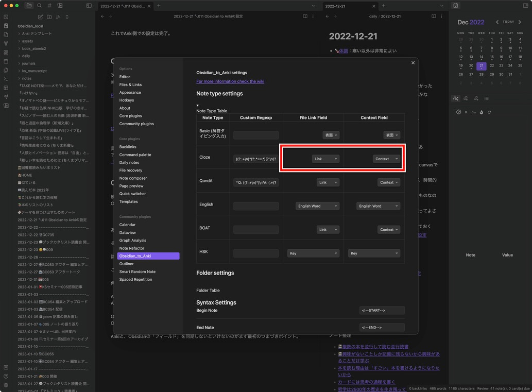The image size is (532, 392).
Task: Create a new note with pencil icon
Action: click(40, 16)
